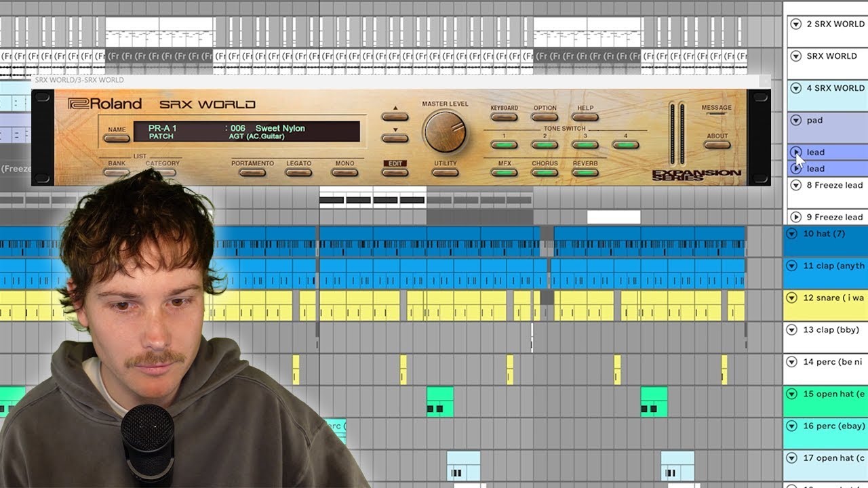Open the ABOUT button
The image size is (868, 488).
click(x=717, y=144)
